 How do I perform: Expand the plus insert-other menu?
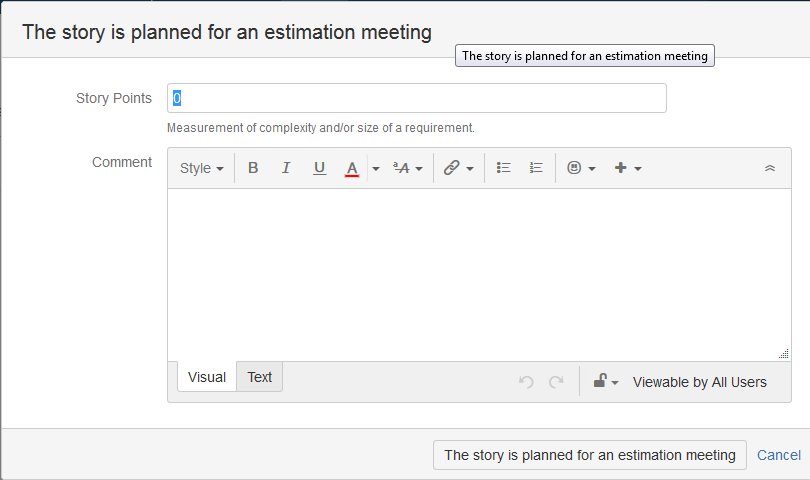point(627,168)
